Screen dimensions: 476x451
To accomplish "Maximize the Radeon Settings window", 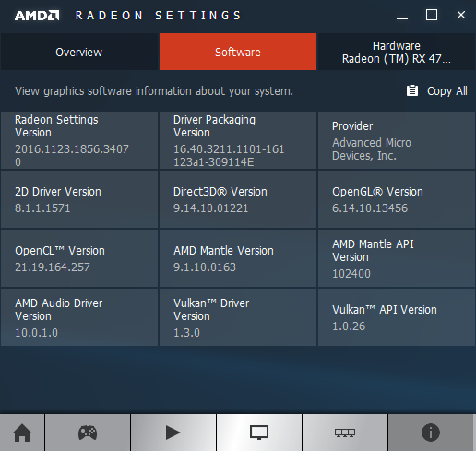I will 432,15.
